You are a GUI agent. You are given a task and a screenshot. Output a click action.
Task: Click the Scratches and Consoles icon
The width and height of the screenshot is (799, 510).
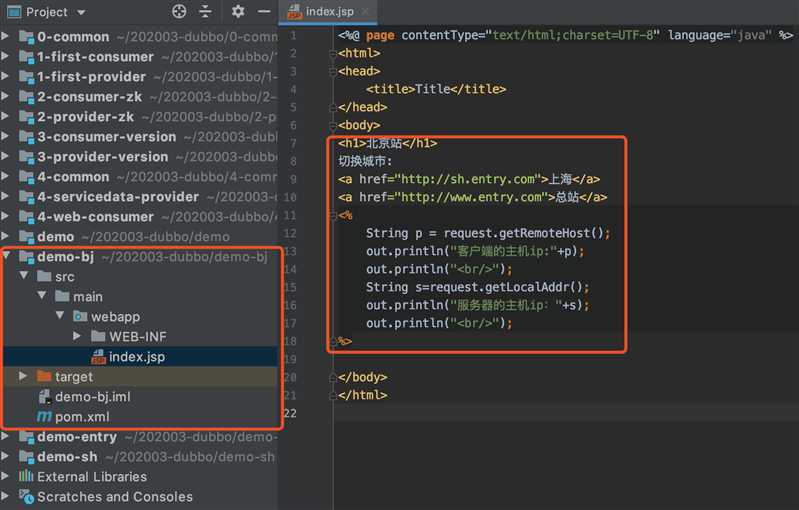click(26, 497)
